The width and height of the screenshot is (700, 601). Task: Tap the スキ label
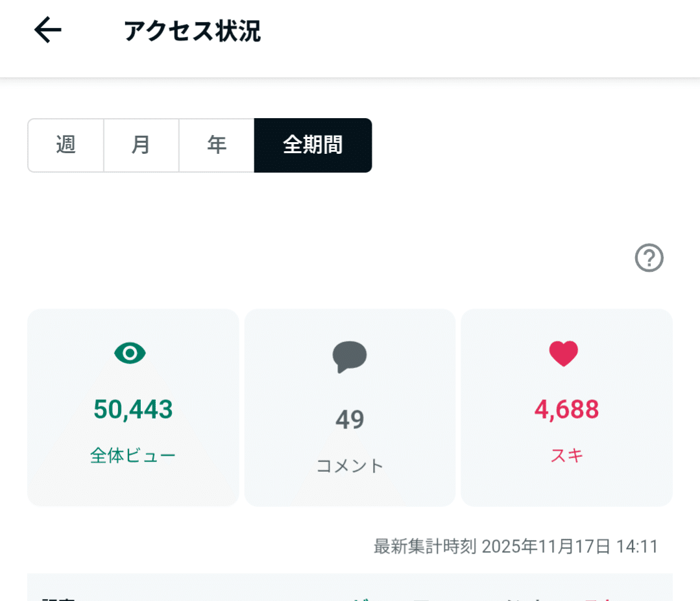click(566, 456)
